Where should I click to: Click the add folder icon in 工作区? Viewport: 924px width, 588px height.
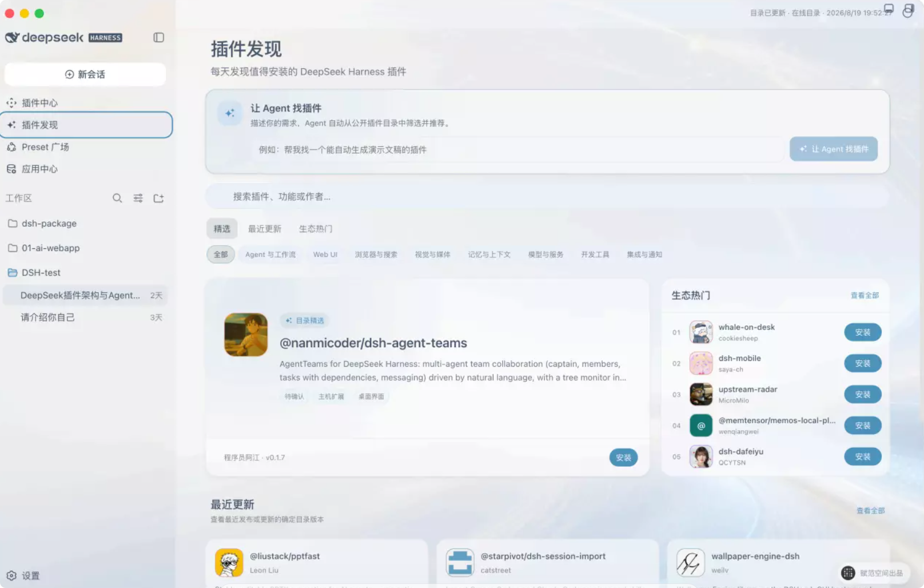pyautogui.click(x=158, y=198)
